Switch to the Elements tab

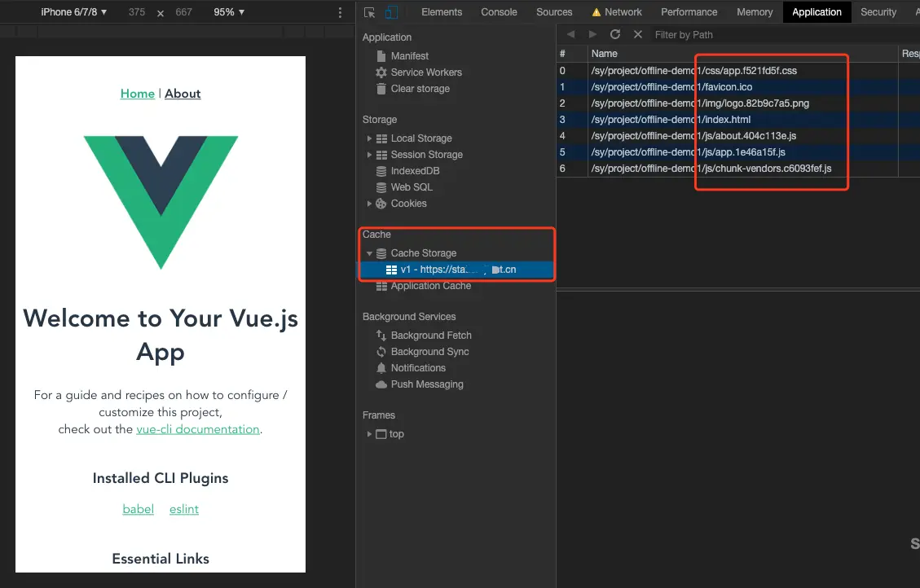[x=442, y=11]
